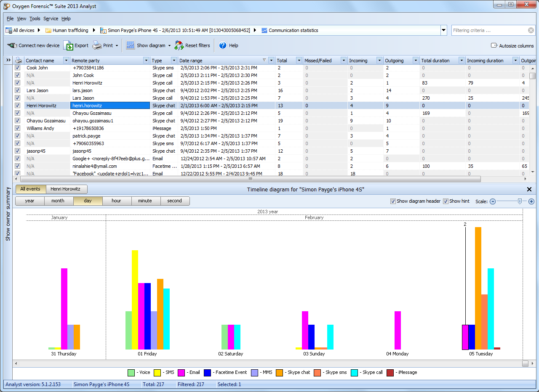Click the printer icon in table header
This screenshot has width=539, height=392.
click(x=19, y=61)
